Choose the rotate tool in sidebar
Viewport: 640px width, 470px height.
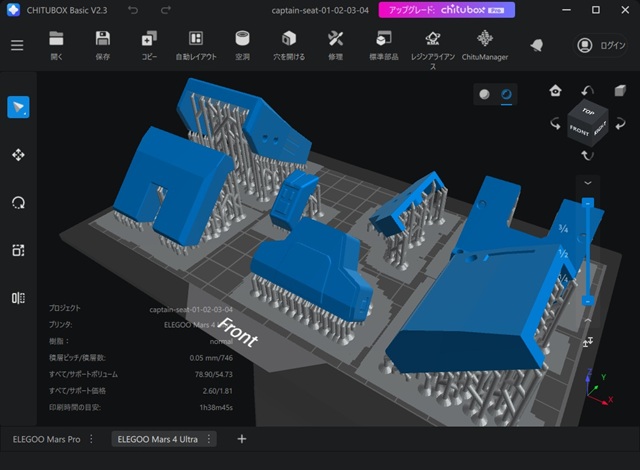(x=18, y=202)
